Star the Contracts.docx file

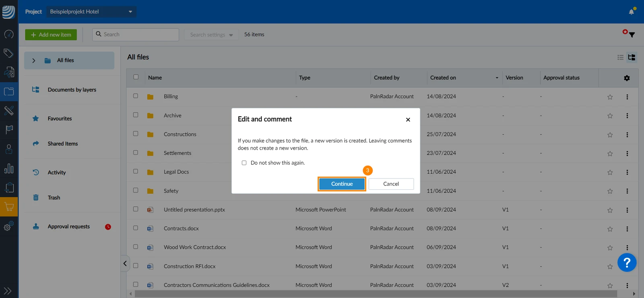coord(610,229)
